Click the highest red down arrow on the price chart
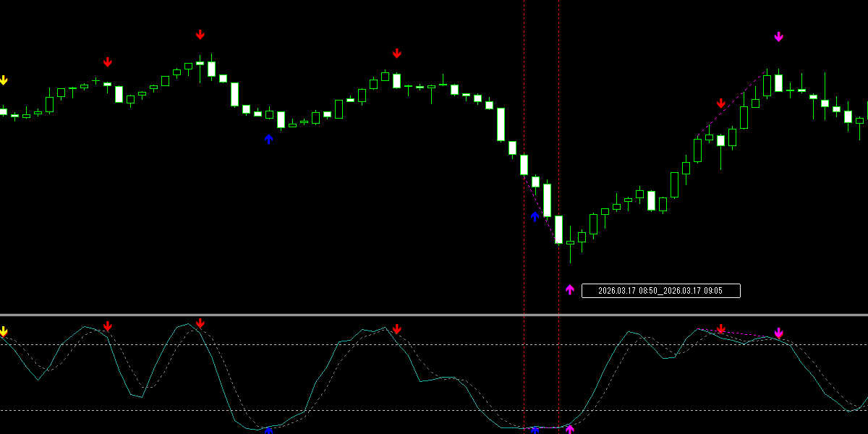Screen dimensions: 868x434 (200, 35)
